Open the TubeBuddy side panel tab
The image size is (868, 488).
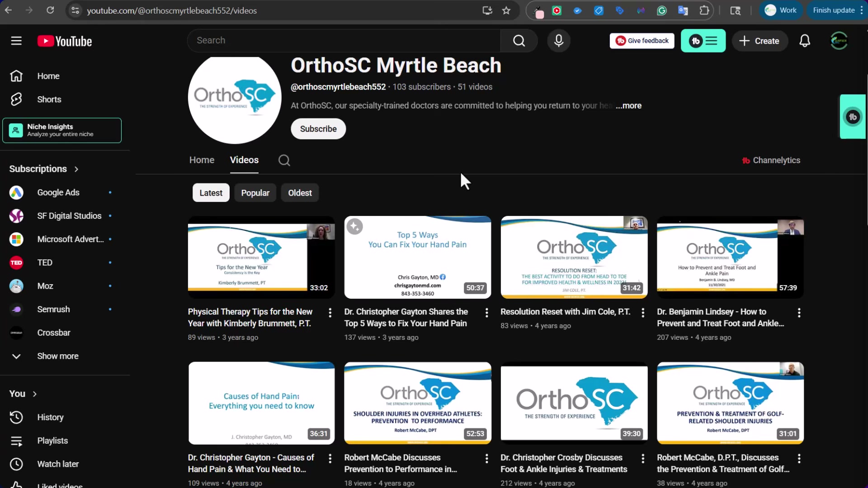(853, 117)
